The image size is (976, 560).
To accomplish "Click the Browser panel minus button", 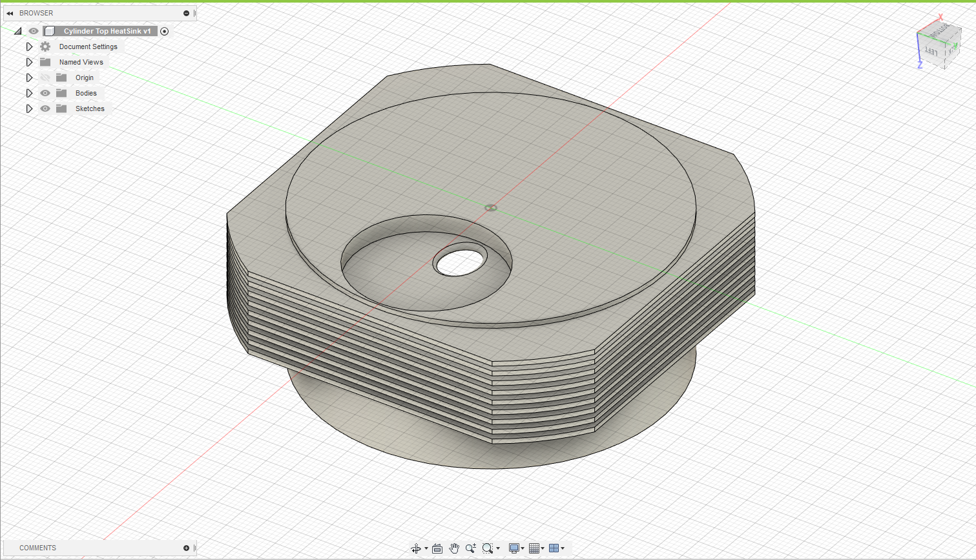I will point(186,13).
